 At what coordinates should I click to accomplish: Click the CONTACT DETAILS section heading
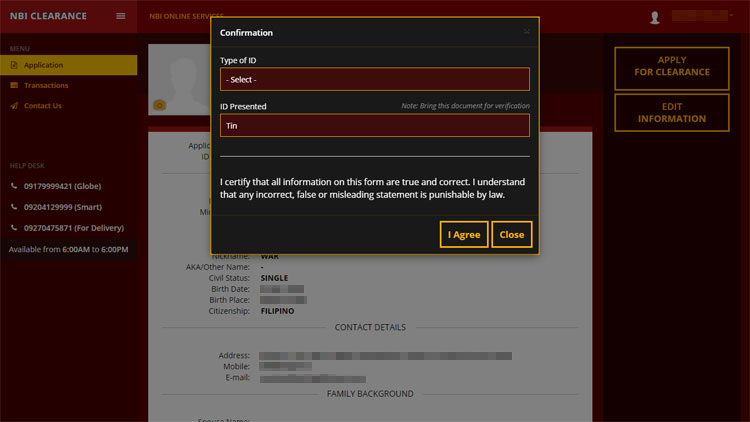370,327
